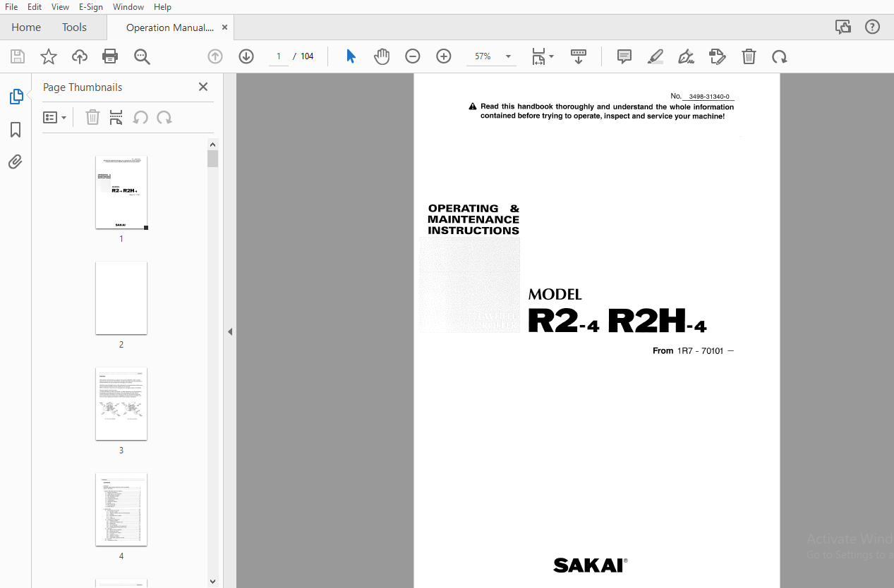
Task: Open the Help question mark icon
Action: 873,27
